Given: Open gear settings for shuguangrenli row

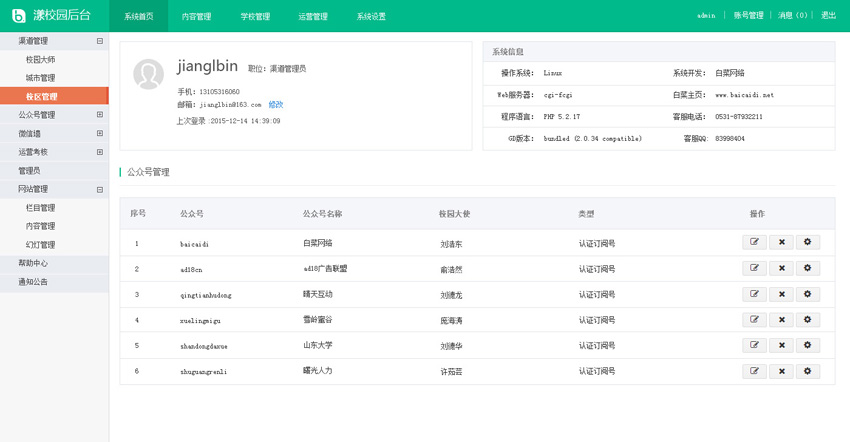Looking at the screenshot, I should click(x=808, y=371).
